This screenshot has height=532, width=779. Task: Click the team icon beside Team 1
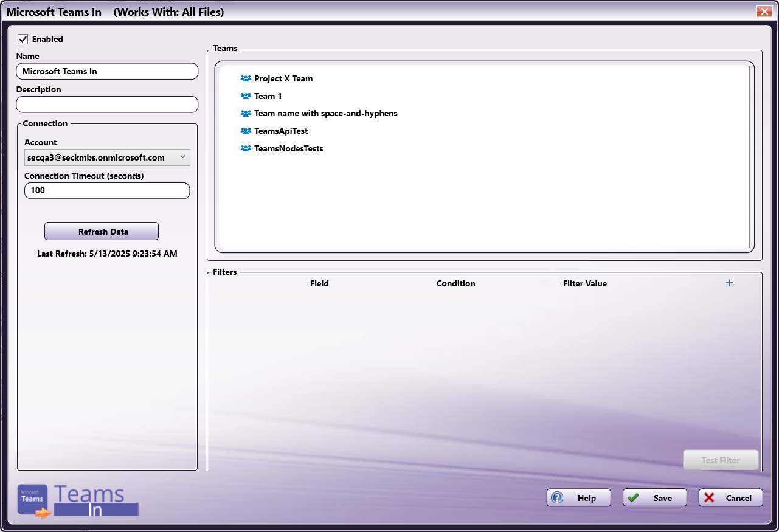(246, 96)
